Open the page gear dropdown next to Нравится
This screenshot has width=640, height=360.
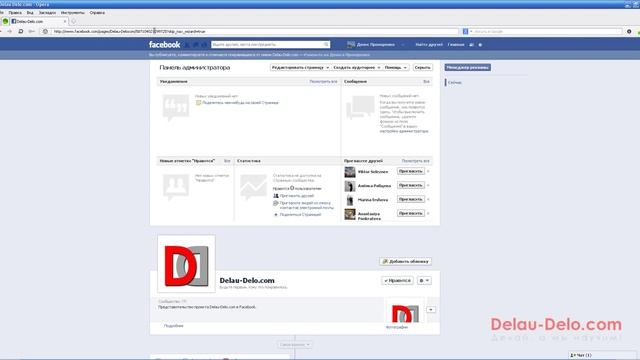coord(424,280)
